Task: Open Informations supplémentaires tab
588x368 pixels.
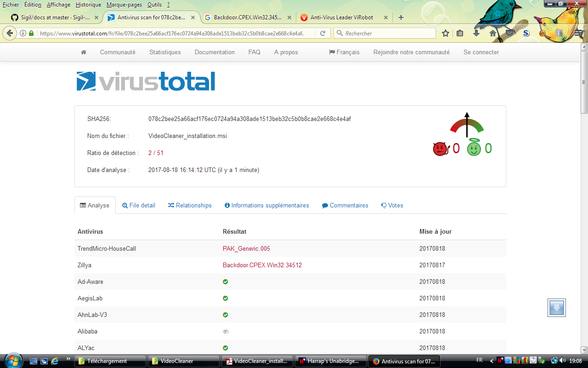Action: [267, 206]
